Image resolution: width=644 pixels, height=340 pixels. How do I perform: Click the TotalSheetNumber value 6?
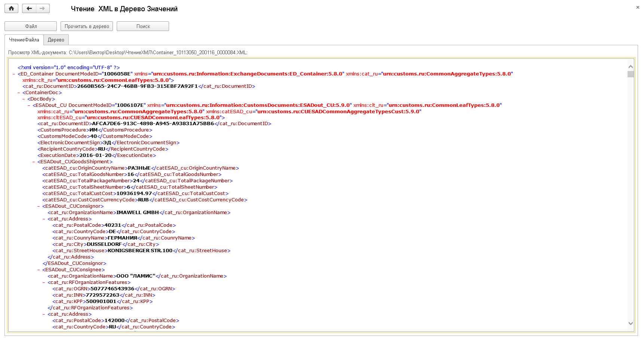pyautogui.click(x=128, y=187)
